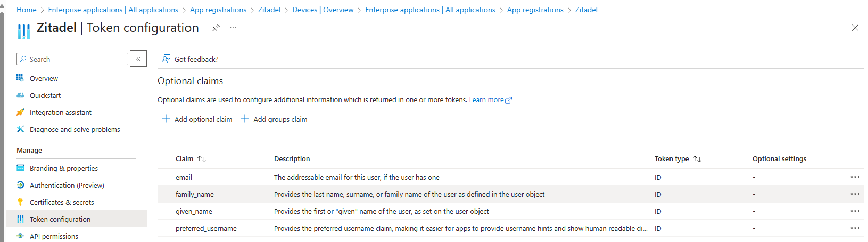Click the Optional settings column header

pyautogui.click(x=779, y=158)
